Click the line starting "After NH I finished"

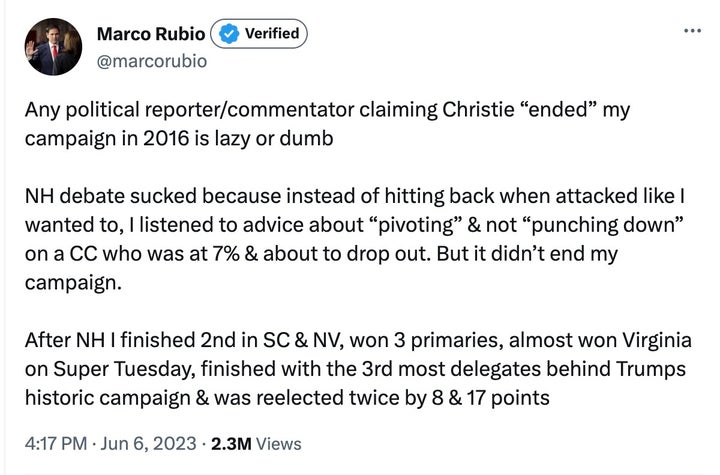(x=358, y=340)
